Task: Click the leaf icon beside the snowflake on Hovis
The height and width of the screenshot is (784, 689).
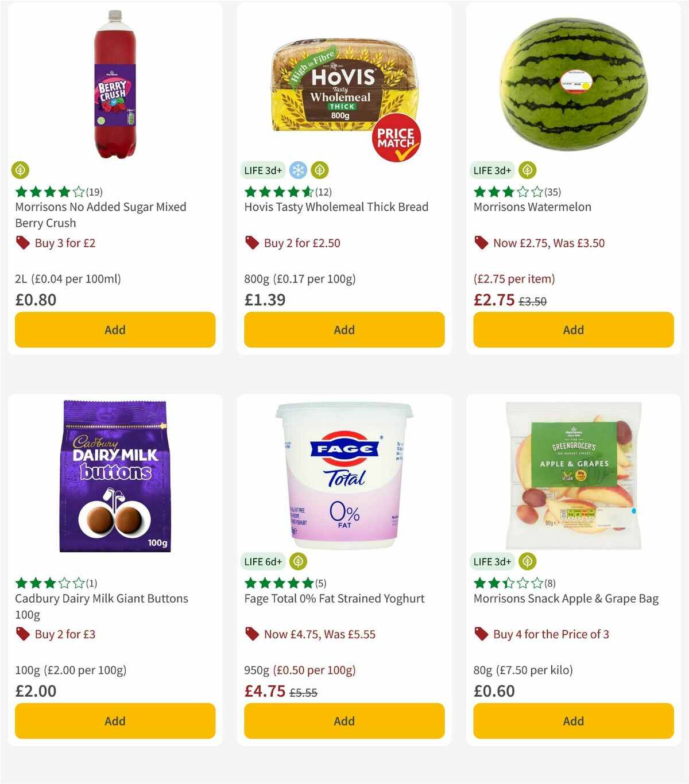Action: (319, 170)
